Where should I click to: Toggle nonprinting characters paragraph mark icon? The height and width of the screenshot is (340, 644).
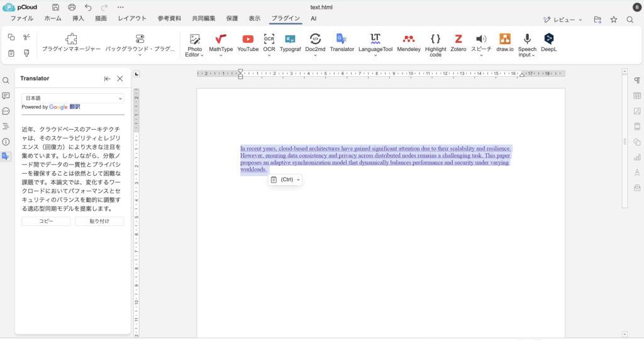pos(637,81)
